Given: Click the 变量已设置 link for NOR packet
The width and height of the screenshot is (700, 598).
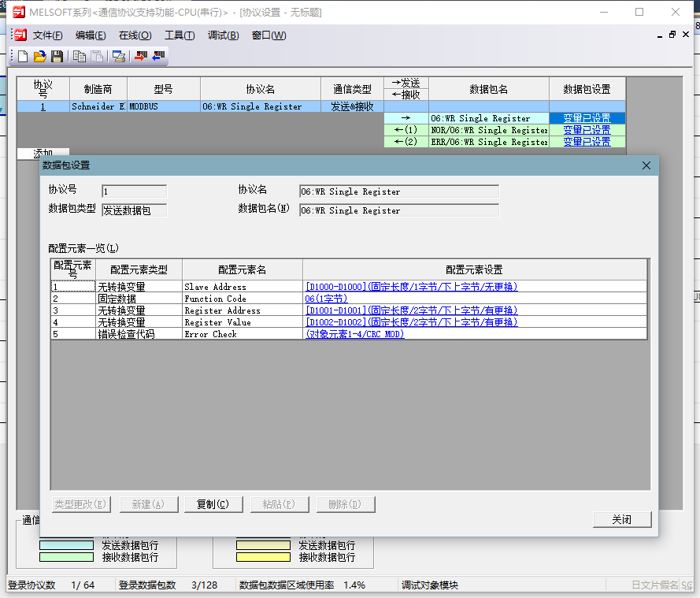Looking at the screenshot, I should pos(587,130).
